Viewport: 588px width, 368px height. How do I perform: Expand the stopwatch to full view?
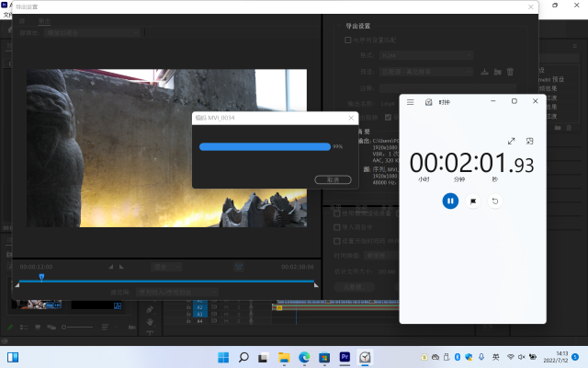click(x=511, y=141)
